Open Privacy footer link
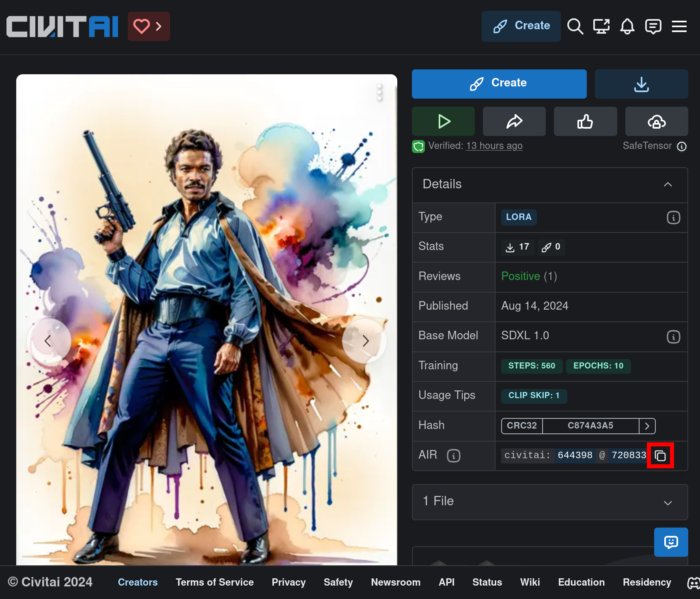This screenshot has width=700, height=599. click(x=289, y=582)
